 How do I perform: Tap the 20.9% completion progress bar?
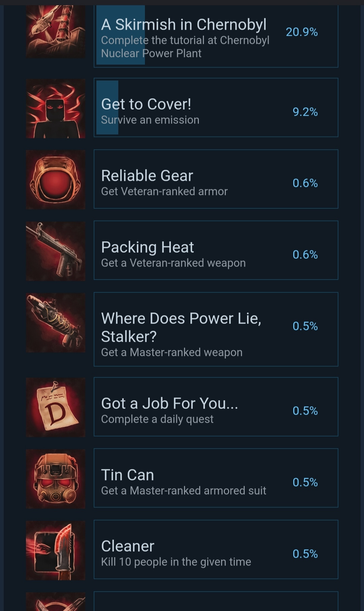(121, 35)
